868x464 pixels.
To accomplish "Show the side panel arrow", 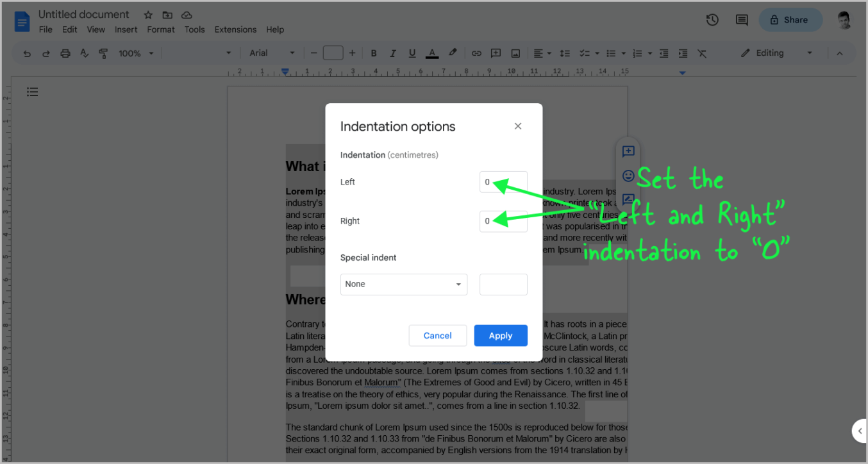I will pyautogui.click(x=860, y=431).
